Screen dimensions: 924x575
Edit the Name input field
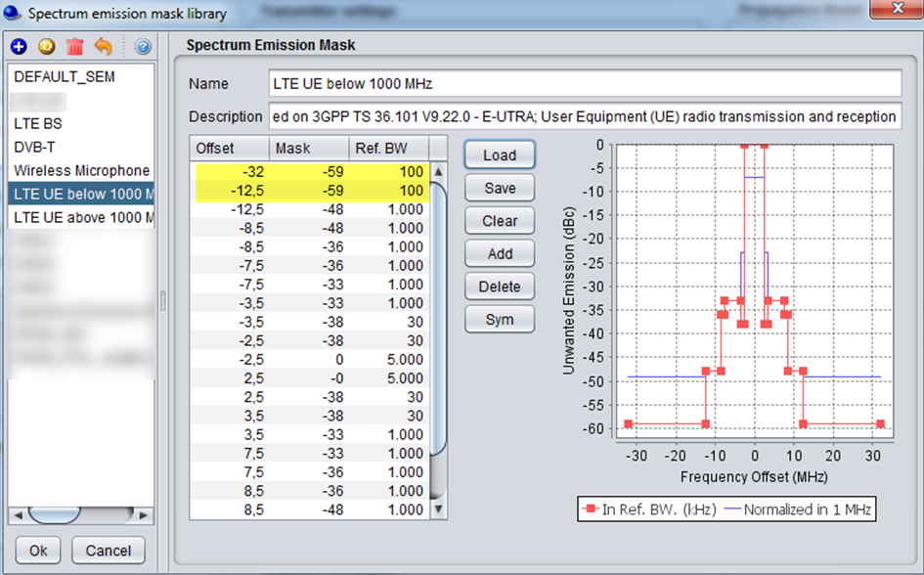585,84
